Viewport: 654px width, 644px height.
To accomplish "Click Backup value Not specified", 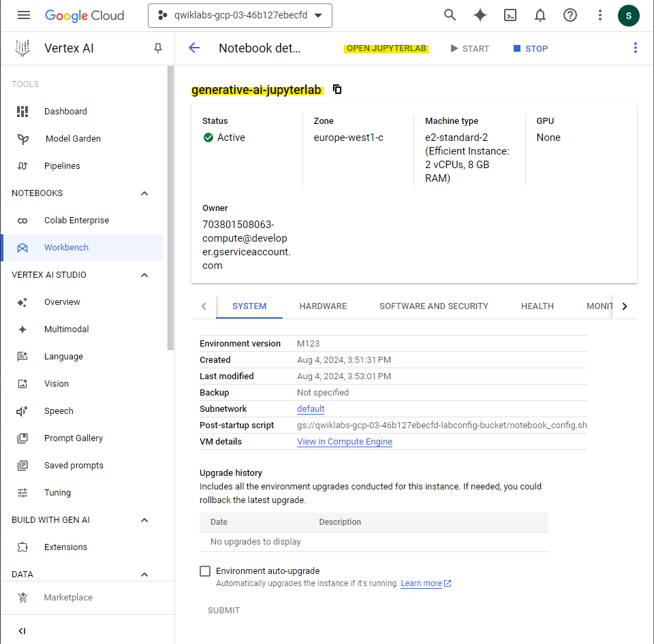I will coord(323,393).
